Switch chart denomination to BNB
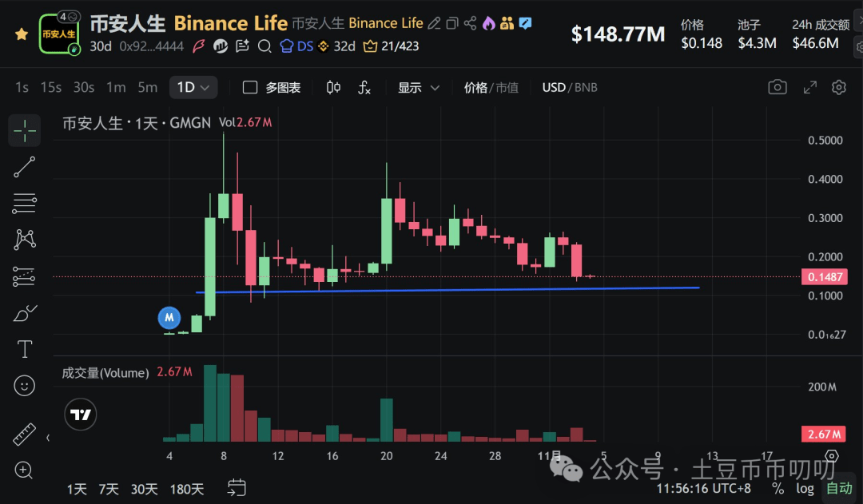The height and width of the screenshot is (504, 863). (587, 88)
